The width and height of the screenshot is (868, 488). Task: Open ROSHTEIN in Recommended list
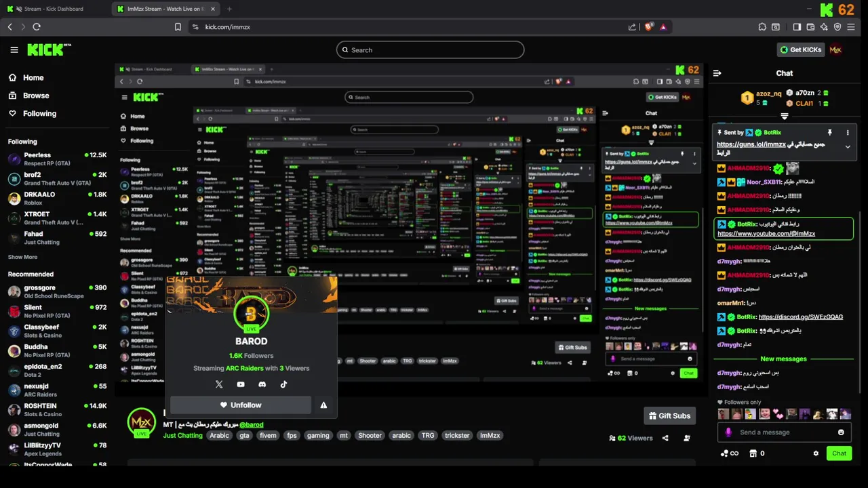57,409
